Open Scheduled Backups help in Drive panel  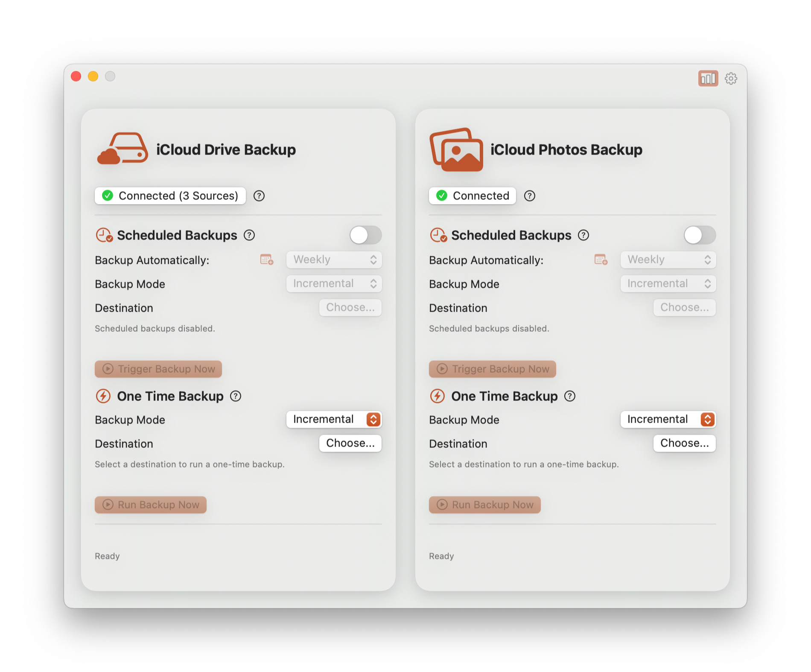point(249,235)
